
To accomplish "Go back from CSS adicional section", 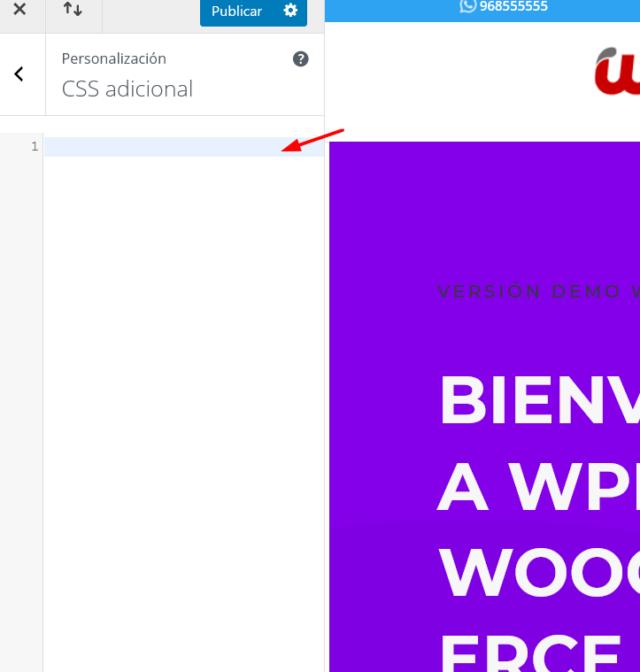I will pyautogui.click(x=19, y=74).
